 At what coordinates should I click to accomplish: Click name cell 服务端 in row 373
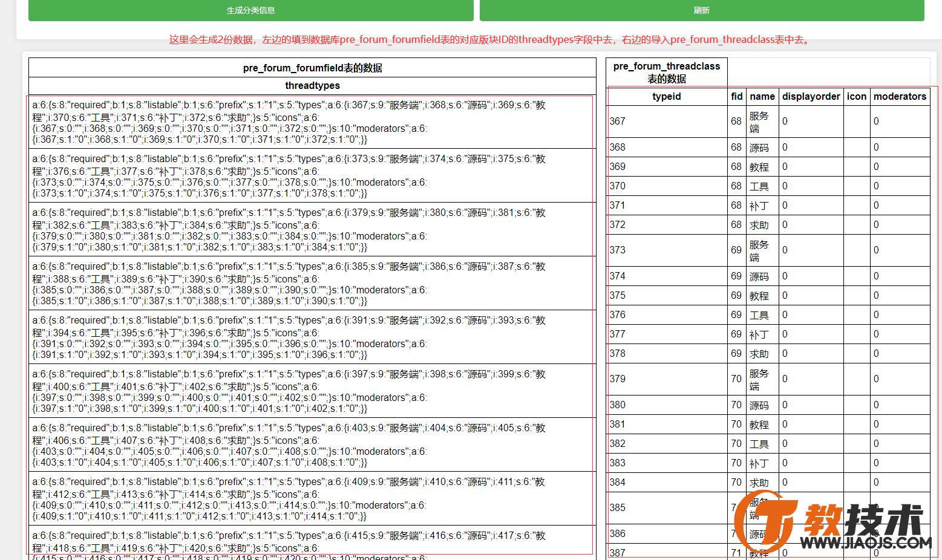coord(762,250)
